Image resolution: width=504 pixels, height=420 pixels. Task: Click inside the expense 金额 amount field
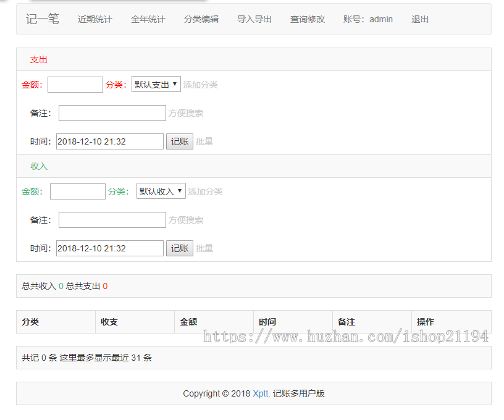coord(75,84)
